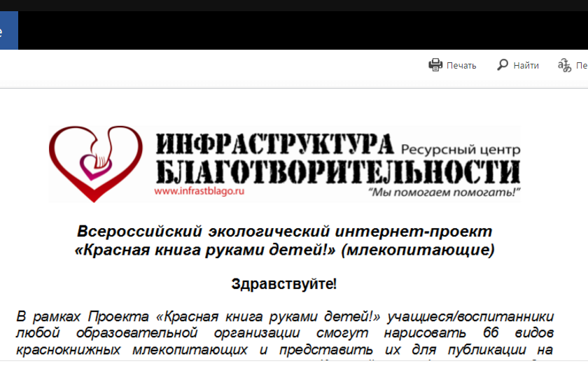Click the black header bar at the top

coord(301,31)
